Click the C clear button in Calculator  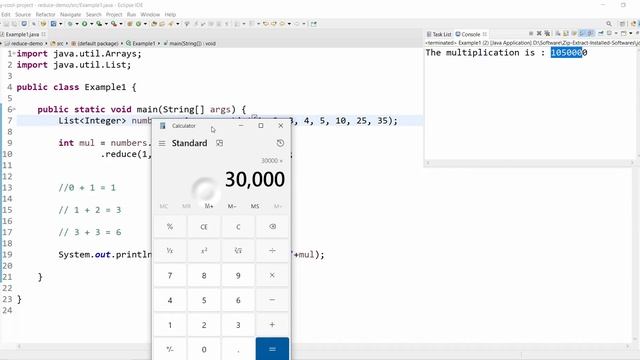[x=238, y=227]
